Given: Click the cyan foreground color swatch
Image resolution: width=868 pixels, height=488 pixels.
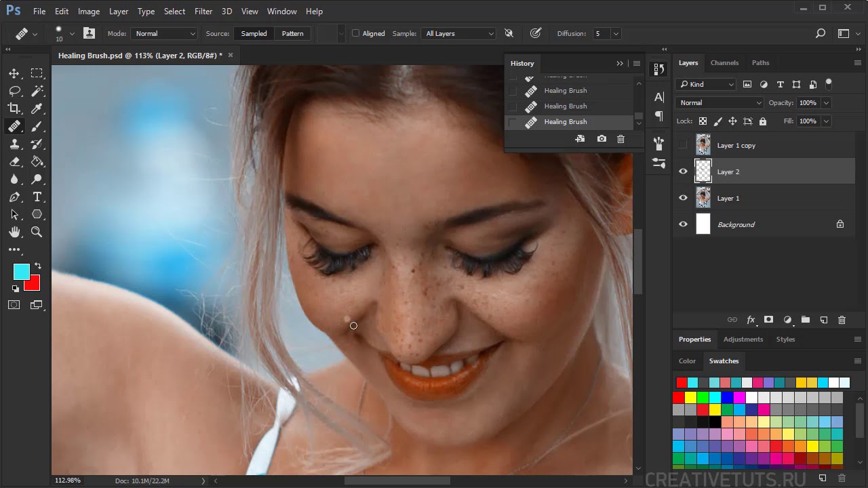Looking at the screenshot, I should [21, 272].
